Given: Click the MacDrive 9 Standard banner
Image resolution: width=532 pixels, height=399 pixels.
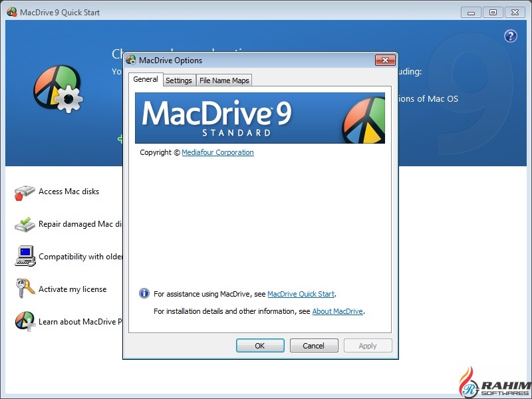Looking at the screenshot, I should point(260,118).
